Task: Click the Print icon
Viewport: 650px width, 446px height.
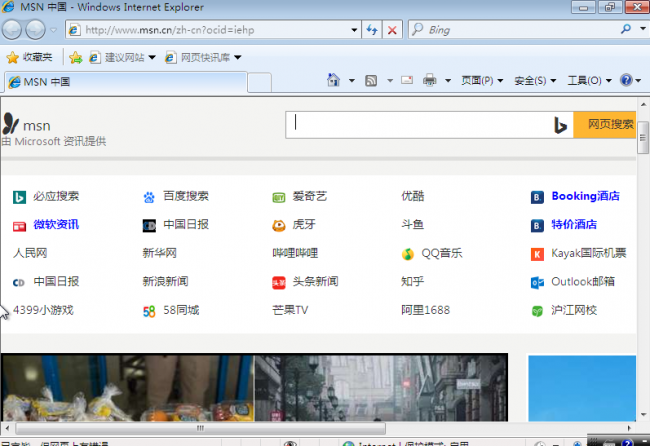Action: pos(429,80)
